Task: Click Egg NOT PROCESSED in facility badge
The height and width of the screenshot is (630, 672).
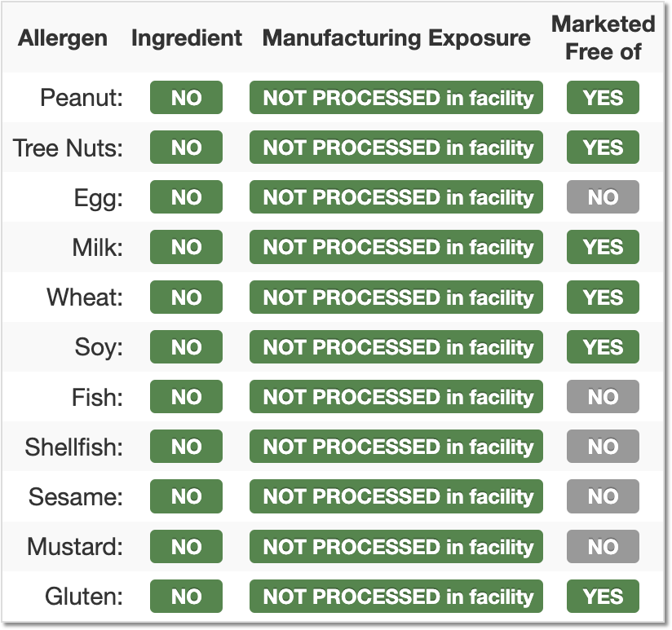Action: coord(396,197)
